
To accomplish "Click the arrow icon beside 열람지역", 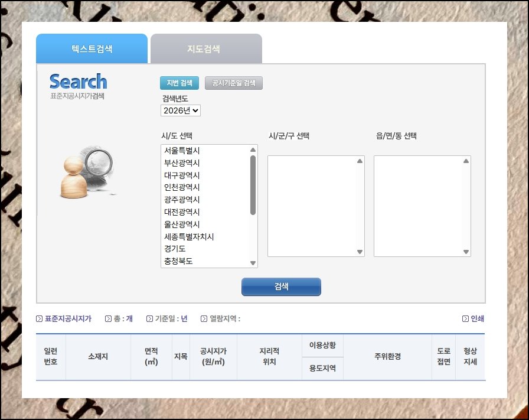I will [204, 319].
